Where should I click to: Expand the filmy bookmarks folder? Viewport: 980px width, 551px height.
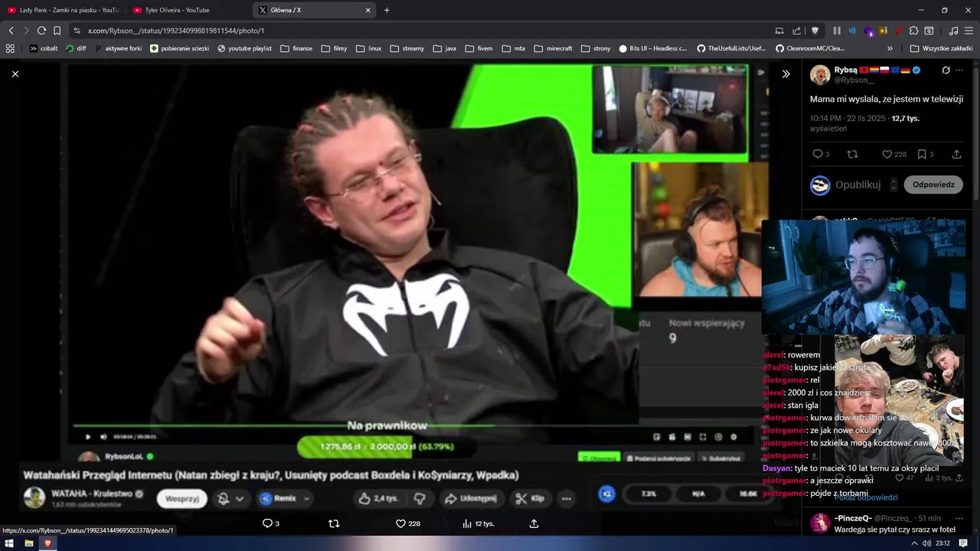[x=334, y=48]
